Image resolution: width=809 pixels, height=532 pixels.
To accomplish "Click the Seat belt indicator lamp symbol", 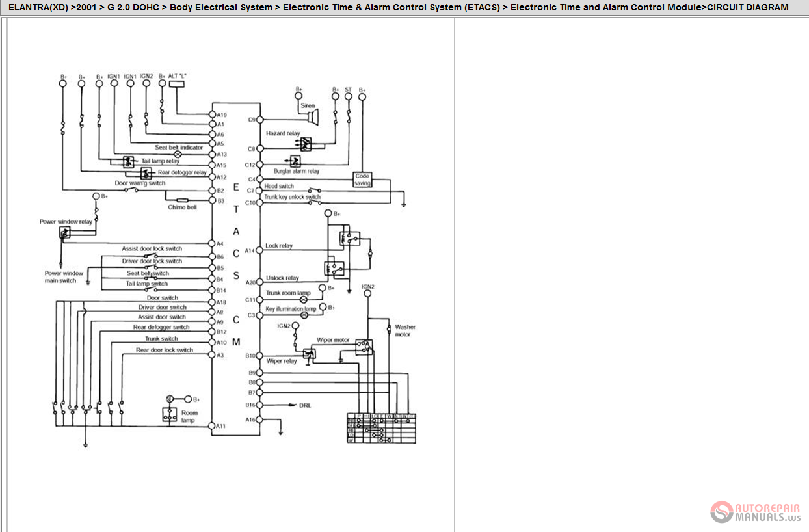I will (178, 154).
